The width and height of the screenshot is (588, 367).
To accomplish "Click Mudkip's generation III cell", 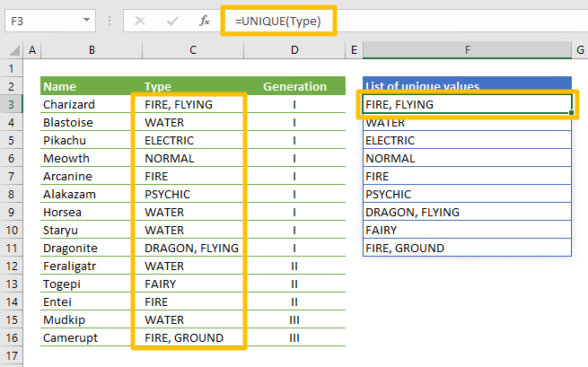I will [294, 320].
